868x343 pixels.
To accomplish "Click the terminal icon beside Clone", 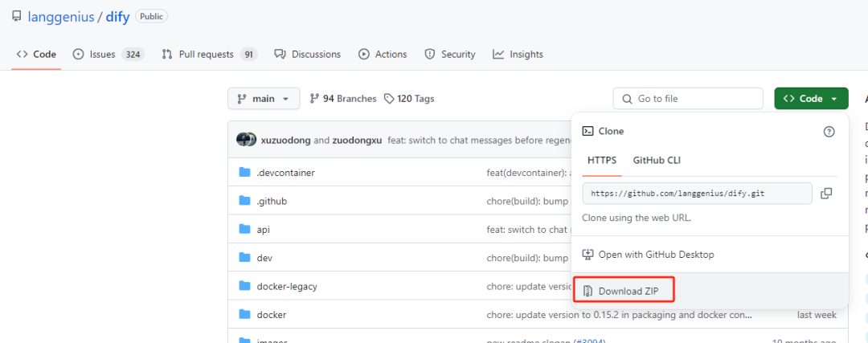I will click(588, 132).
